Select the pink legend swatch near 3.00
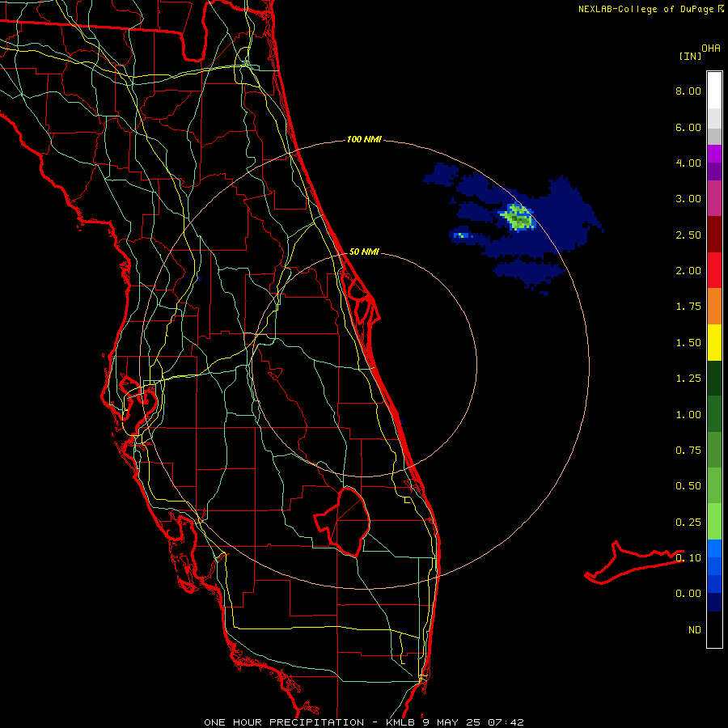The image size is (728, 728). [714, 199]
